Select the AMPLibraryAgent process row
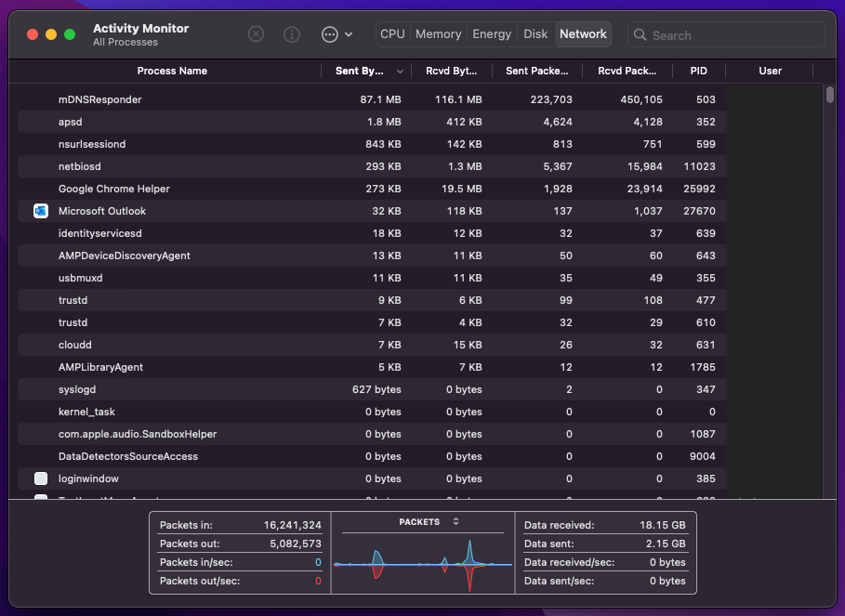Screen dimensions: 845x616 [372, 367]
